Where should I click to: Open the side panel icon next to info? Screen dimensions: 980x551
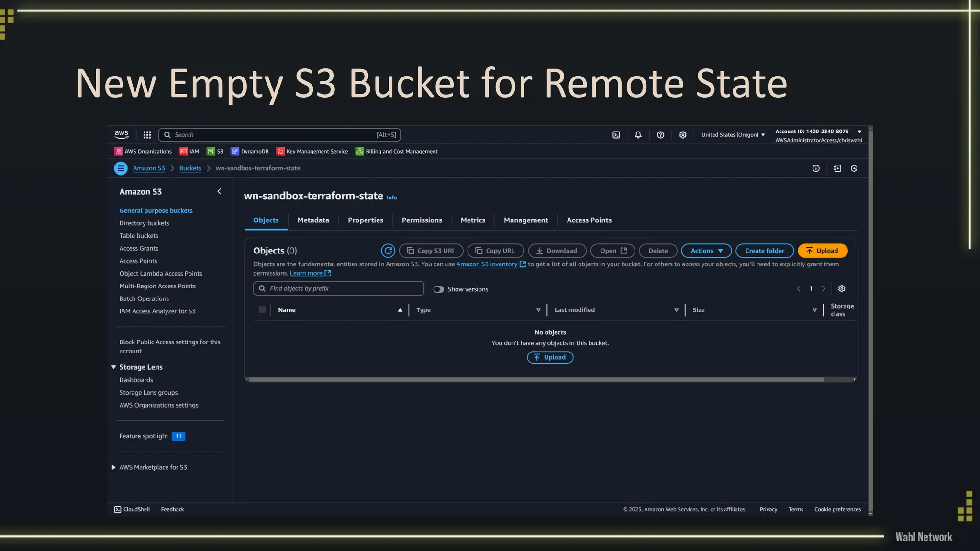837,168
